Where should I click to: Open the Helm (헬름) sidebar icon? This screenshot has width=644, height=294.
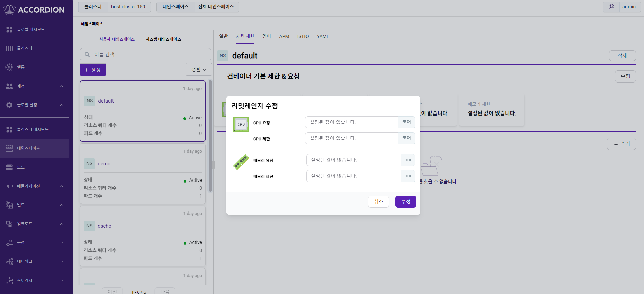pos(9,67)
